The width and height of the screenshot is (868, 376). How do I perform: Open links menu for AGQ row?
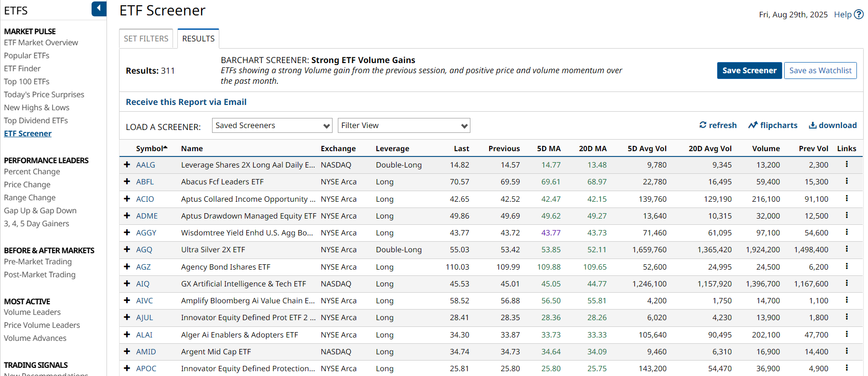(846, 249)
